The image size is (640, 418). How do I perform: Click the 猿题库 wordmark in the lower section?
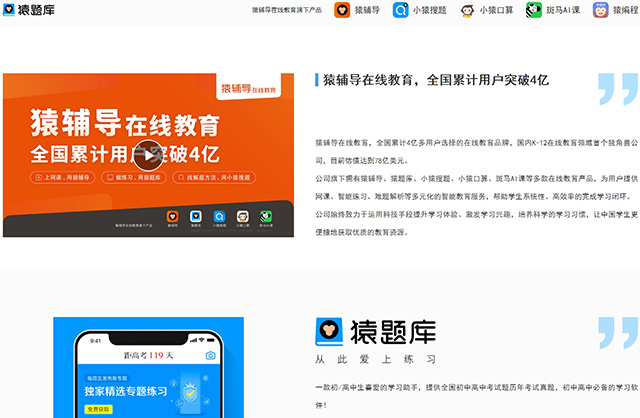coord(393,332)
